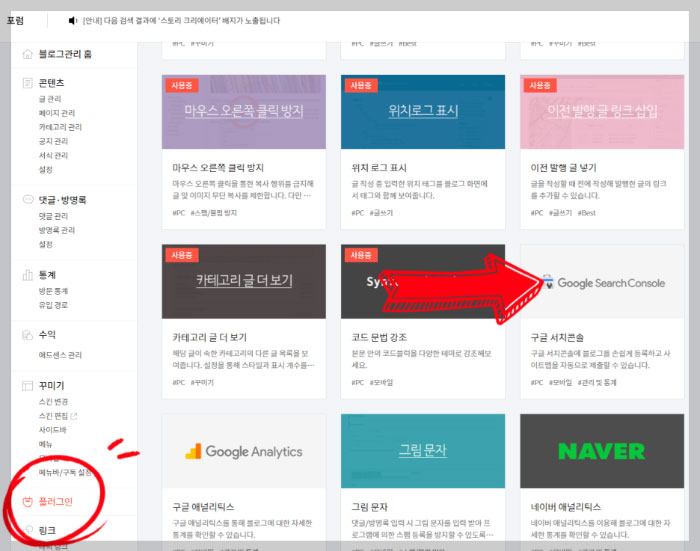Click #꾸미기 tag on 카테고리 글 더 보기
Screen dimensions: 700x551
point(202,383)
